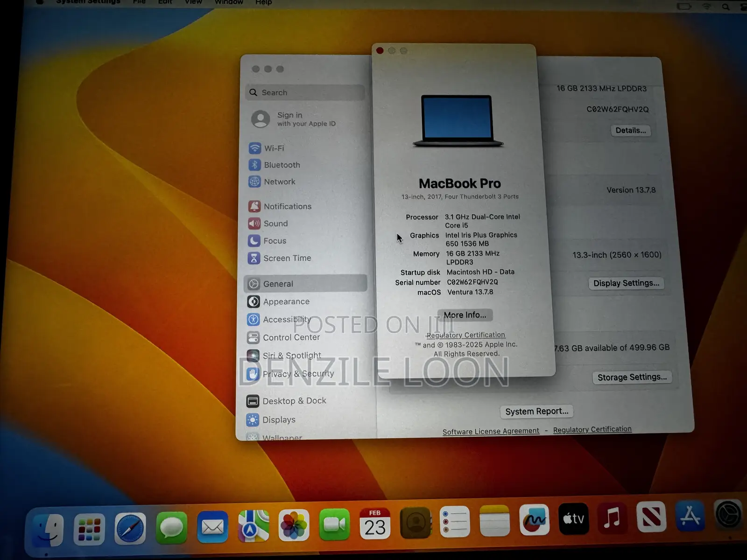Launch Finder from the Dock
Viewport: 747px width, 560px height.
[48, 530]
